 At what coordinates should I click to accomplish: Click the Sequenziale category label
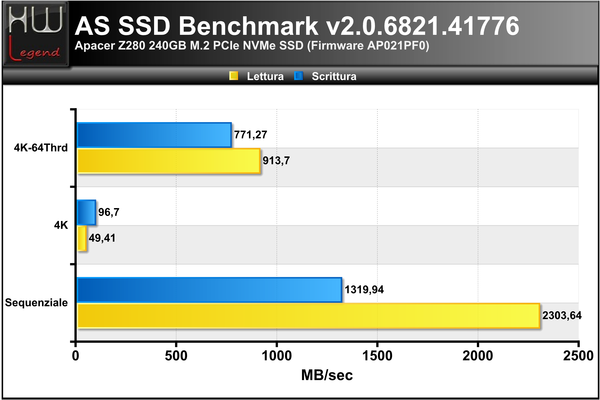(36, 303)
